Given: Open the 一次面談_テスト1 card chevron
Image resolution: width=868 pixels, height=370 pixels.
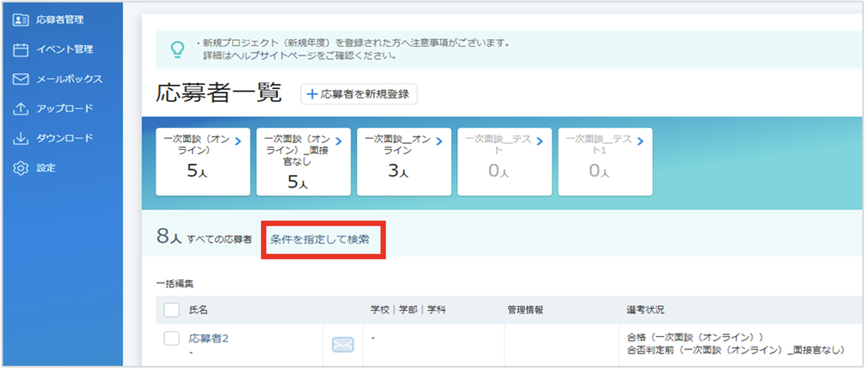Looking at the screenshot, I should click(x=640, y=141).
